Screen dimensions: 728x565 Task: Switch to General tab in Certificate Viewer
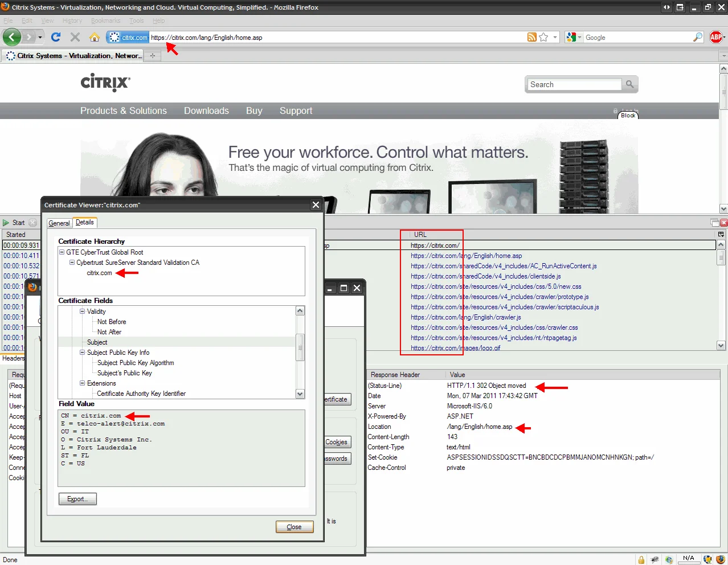click(x=59, y=223)
